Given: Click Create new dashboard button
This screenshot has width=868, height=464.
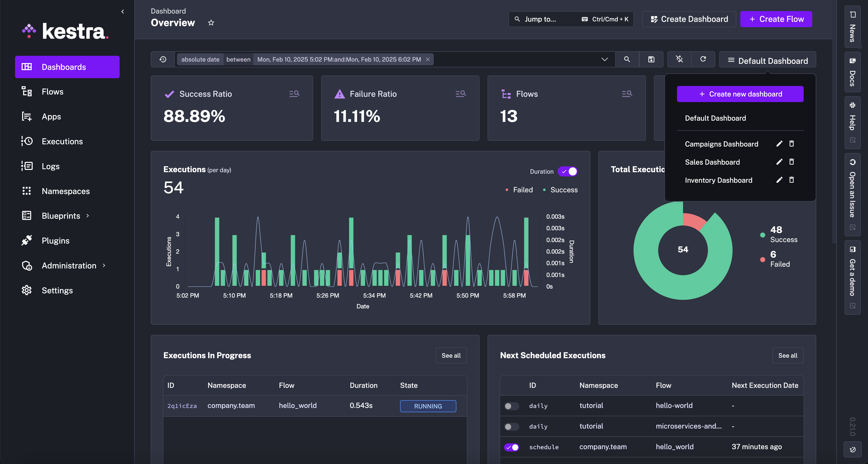Looking at the screenshot, I should click(x=740, y=94).
